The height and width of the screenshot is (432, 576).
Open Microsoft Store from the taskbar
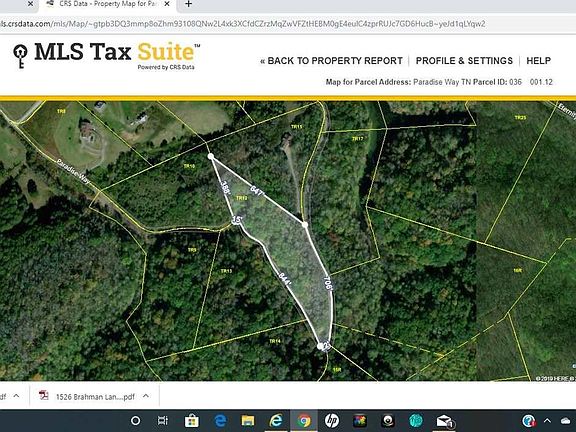pyautogui.click(x=191, y=421)
